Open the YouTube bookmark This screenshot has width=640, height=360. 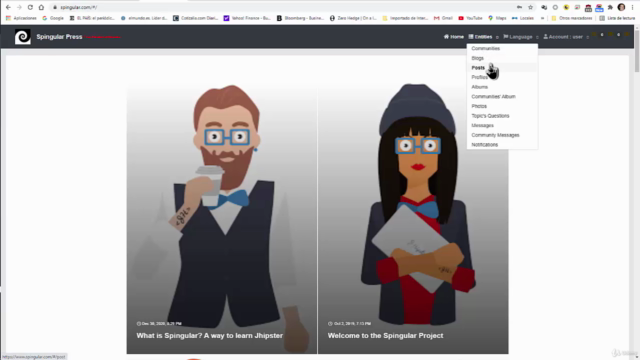[470, 18]
